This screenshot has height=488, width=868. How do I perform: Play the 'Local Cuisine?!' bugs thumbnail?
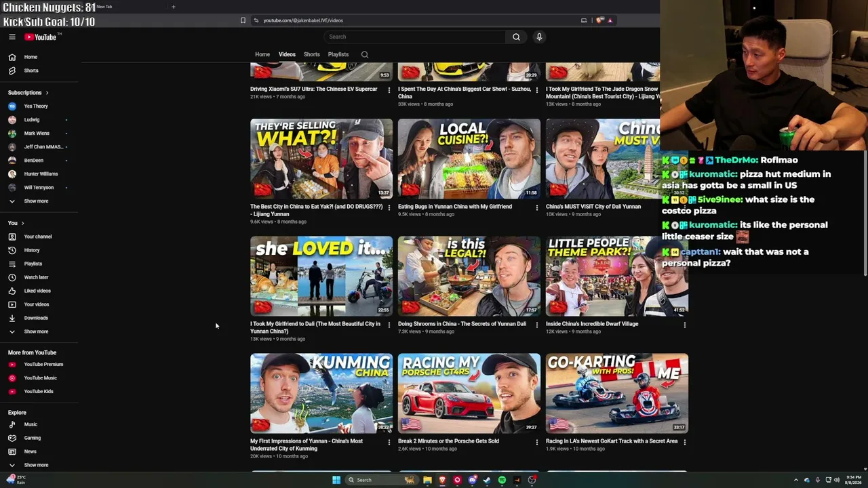pos(469,159)
